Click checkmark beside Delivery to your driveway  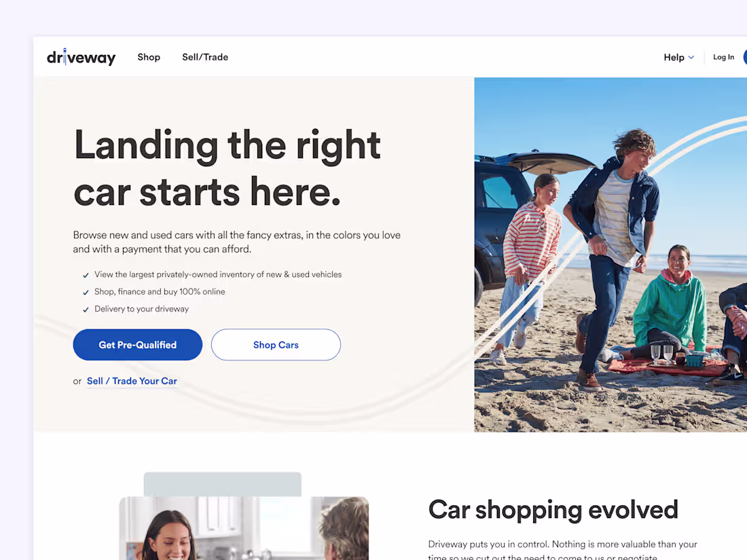pos(86,310)
